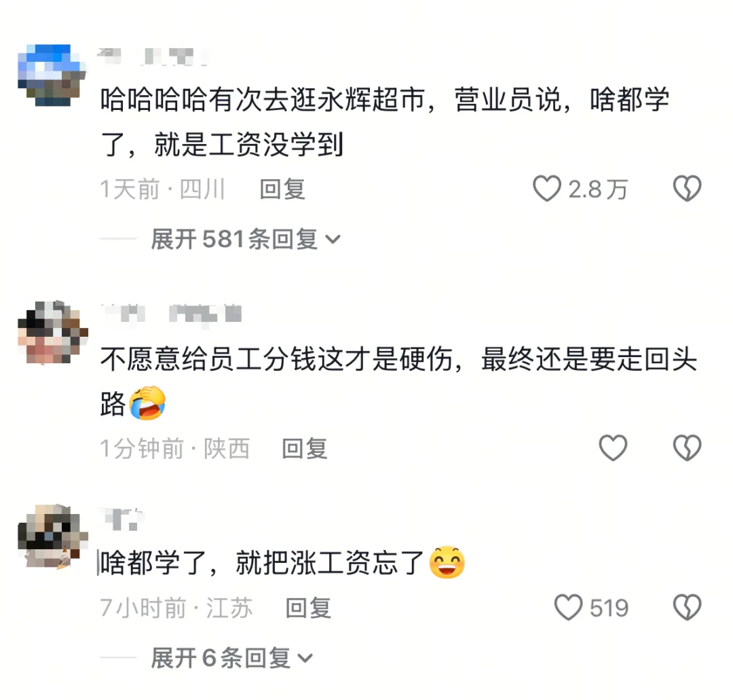733x700 pixels.
Task: Open first commenter's blurred username
Action: coord(153,56)
